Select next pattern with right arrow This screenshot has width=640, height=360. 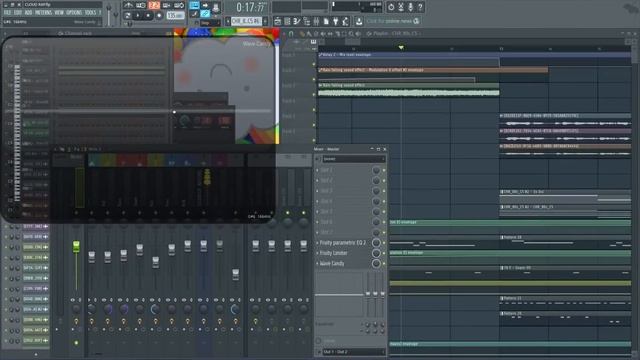(x=265, y=21)
